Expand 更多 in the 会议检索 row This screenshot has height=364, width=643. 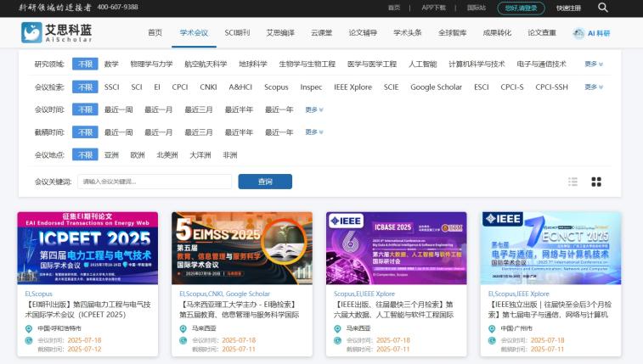pos(594,87)
